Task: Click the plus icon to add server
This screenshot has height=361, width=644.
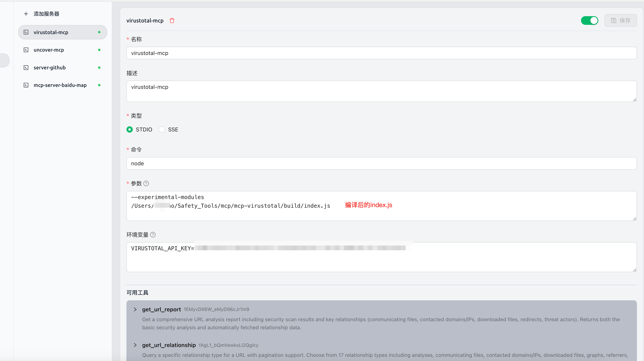Action: 26,14
